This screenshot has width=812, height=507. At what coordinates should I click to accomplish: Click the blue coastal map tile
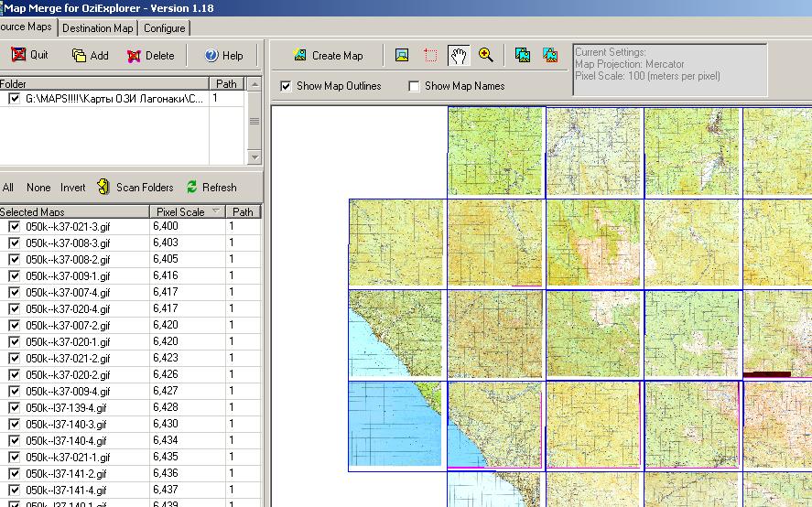point(394,426)
